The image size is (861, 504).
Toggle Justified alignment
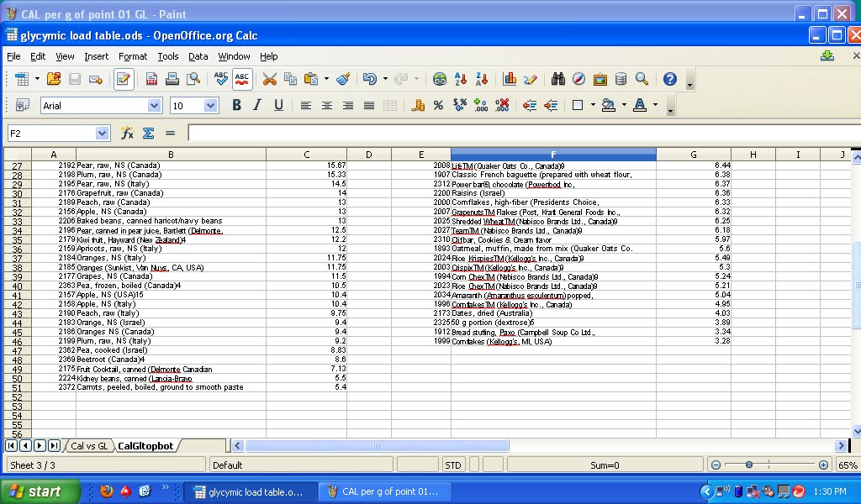tap(369, 105)
